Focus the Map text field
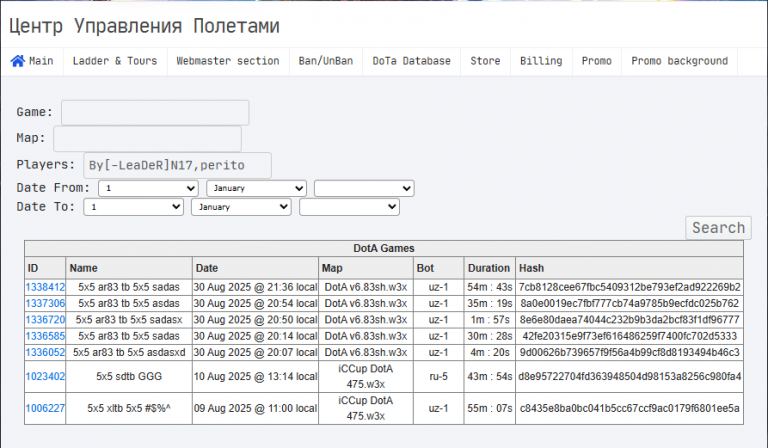 147,139
